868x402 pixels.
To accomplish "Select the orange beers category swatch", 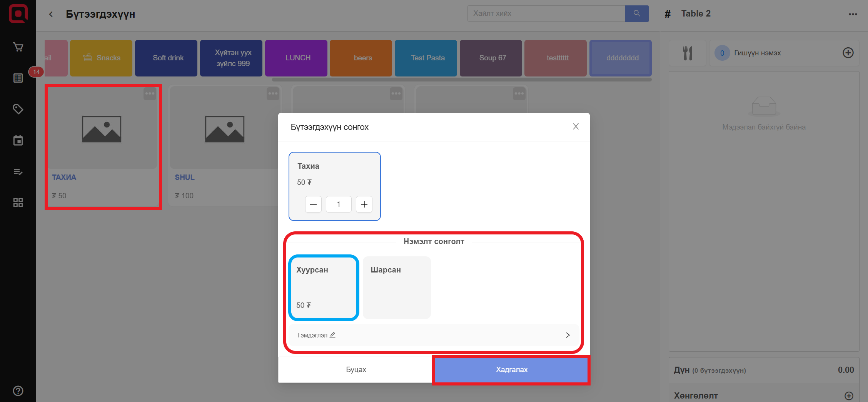I will [x=362, y=58].
